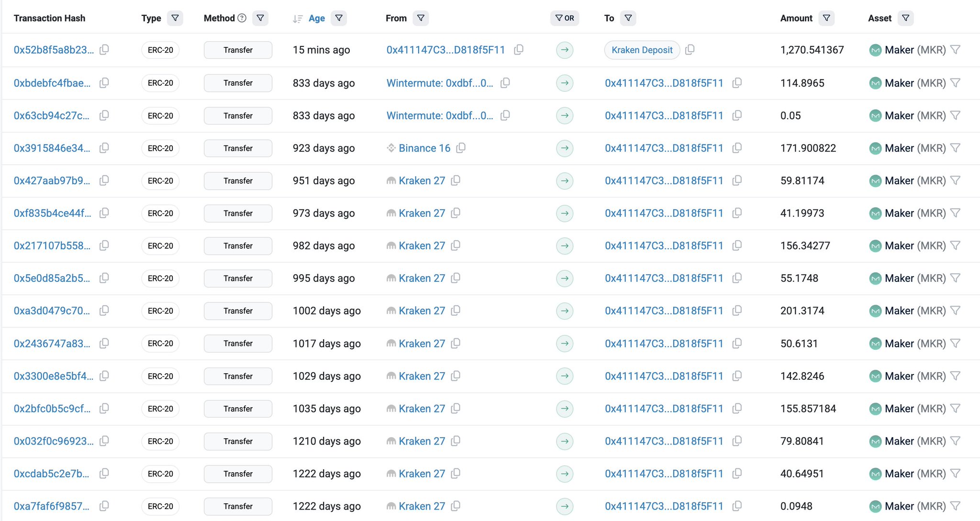Open transaction 0x52b8f5a8b23
Screen dimensions: 980x521
[x=54, y=50]
